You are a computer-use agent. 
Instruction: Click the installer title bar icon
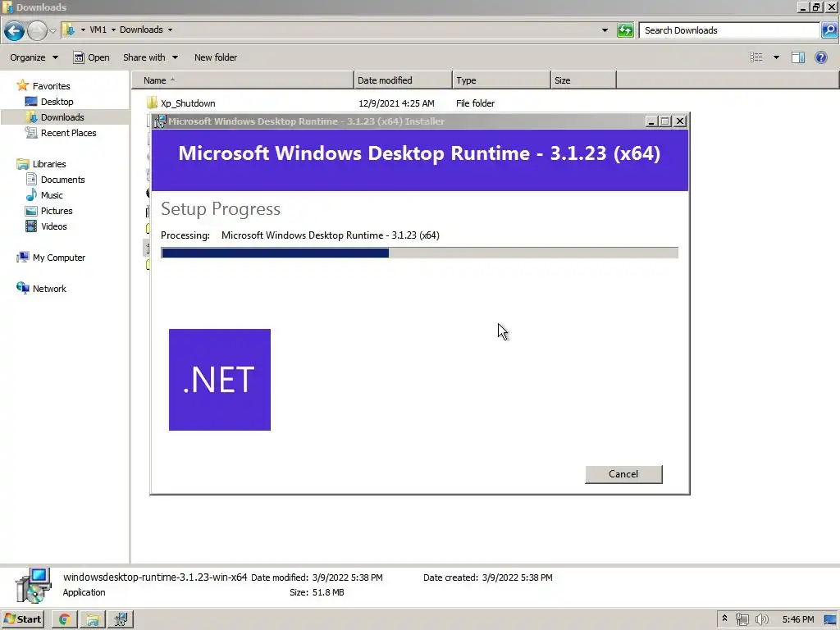coord(160,121)
